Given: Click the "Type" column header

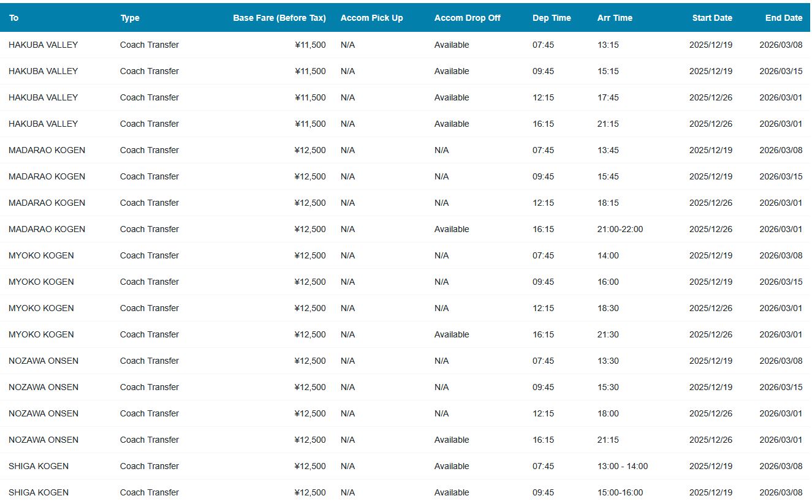Looking at the screenshot, I should (130, 18).
